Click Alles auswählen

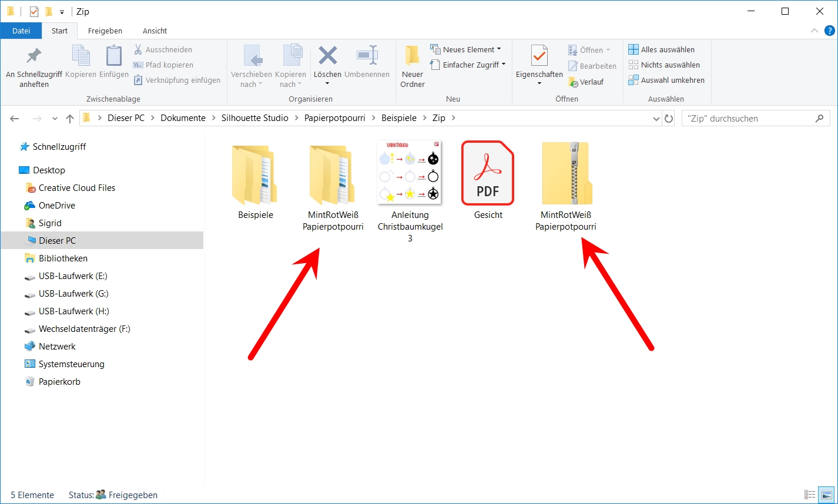[x=662, y=50]
